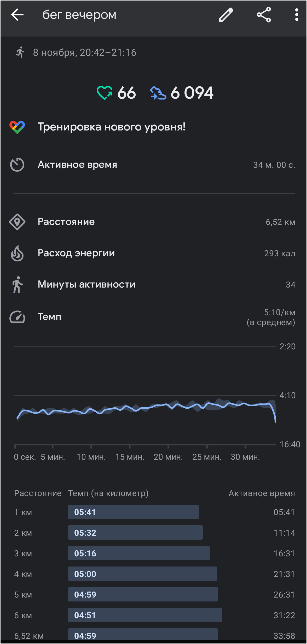Tap the heart points icon near 66
This screenshot has width=307, height=644.
(105, 93)
